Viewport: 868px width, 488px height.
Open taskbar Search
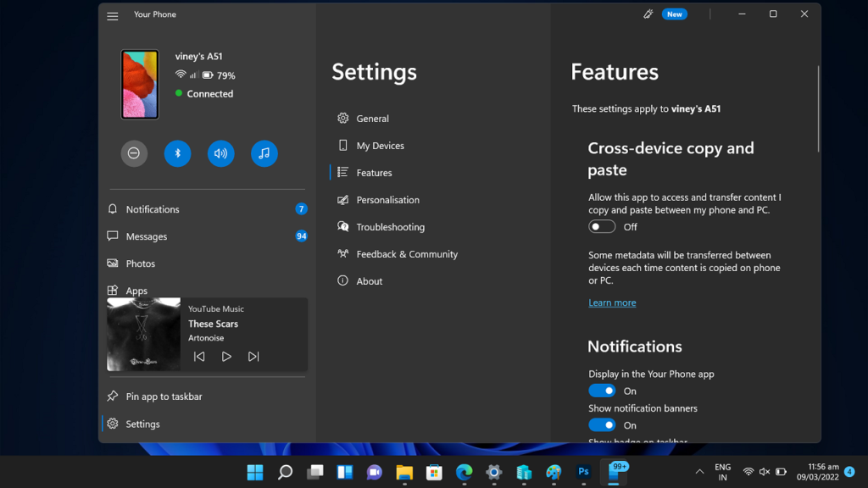(x=285, y=472)
